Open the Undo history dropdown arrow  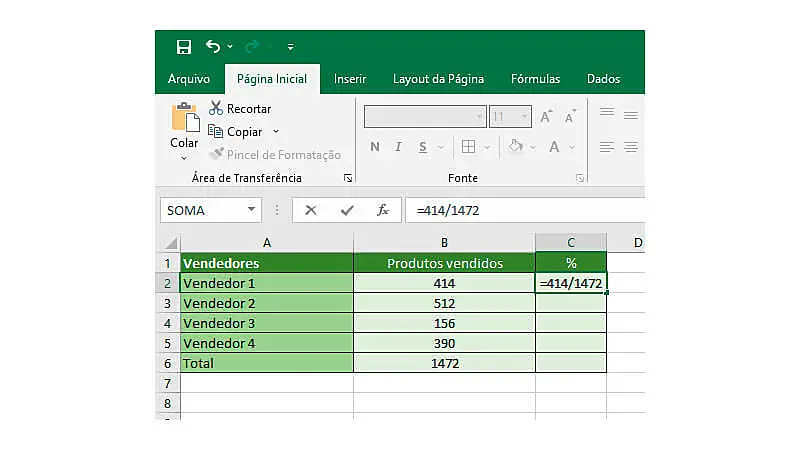[x=230, y=46]
